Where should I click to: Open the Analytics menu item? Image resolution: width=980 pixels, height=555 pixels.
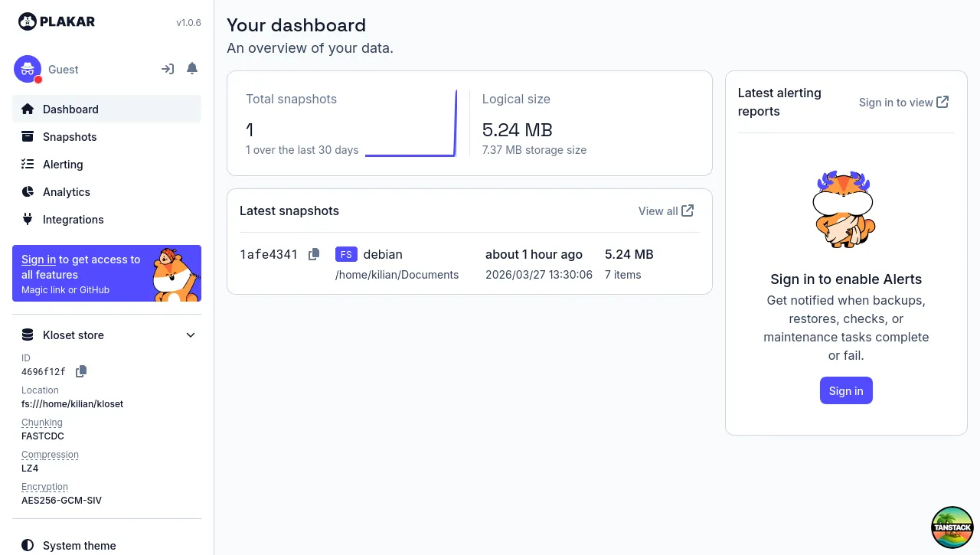pos(106,191)
